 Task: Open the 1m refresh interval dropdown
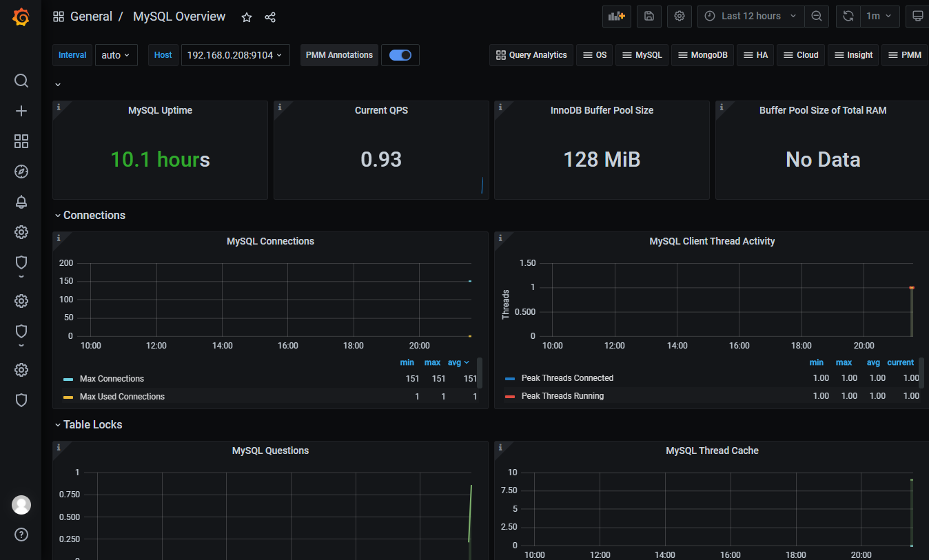pyautogui.click(x=879, y=16)
